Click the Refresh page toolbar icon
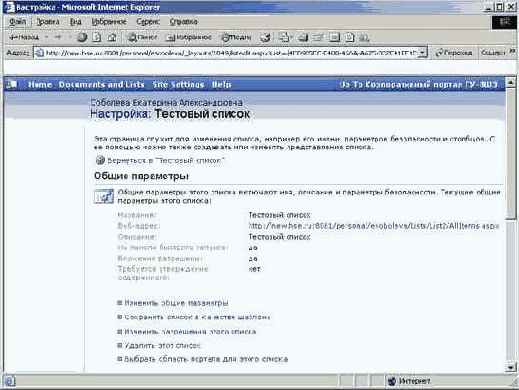519x390 pixels. (97, 37)
